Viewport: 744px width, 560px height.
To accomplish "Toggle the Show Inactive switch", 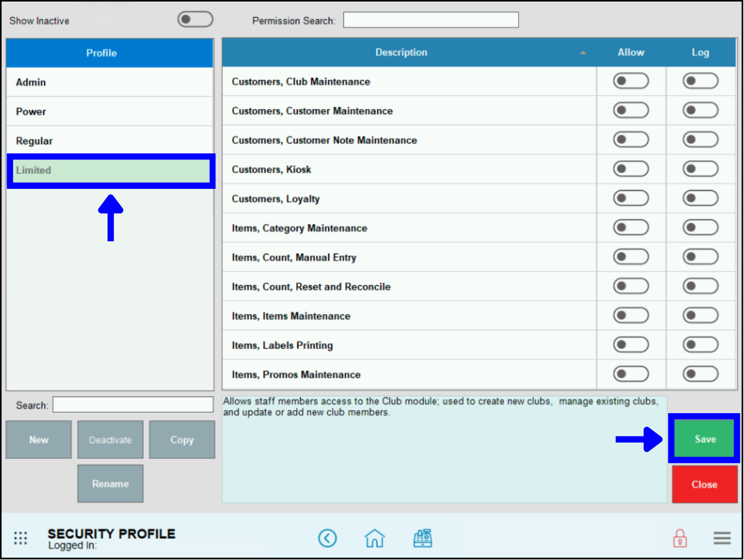I will pos(195,19).
